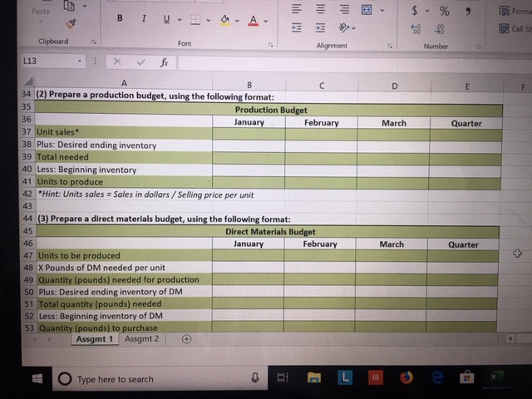Apply percent style
Screen dimensions: 532x399
(444, 11)
